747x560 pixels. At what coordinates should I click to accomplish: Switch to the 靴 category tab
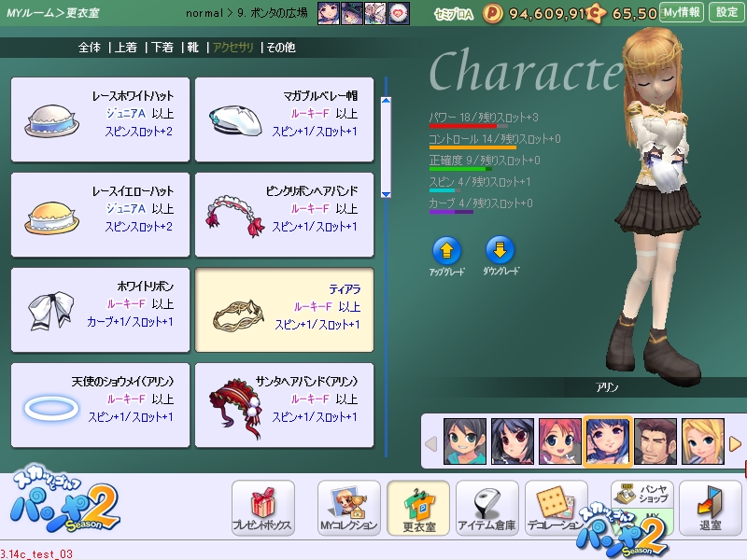(x=194, y=47)
